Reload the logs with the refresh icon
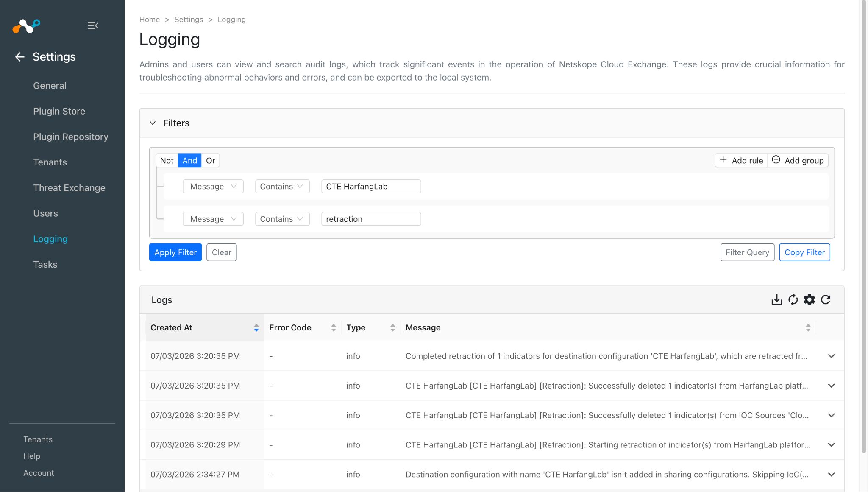Viewport: 868px width, 492px height. click(826, 300)
